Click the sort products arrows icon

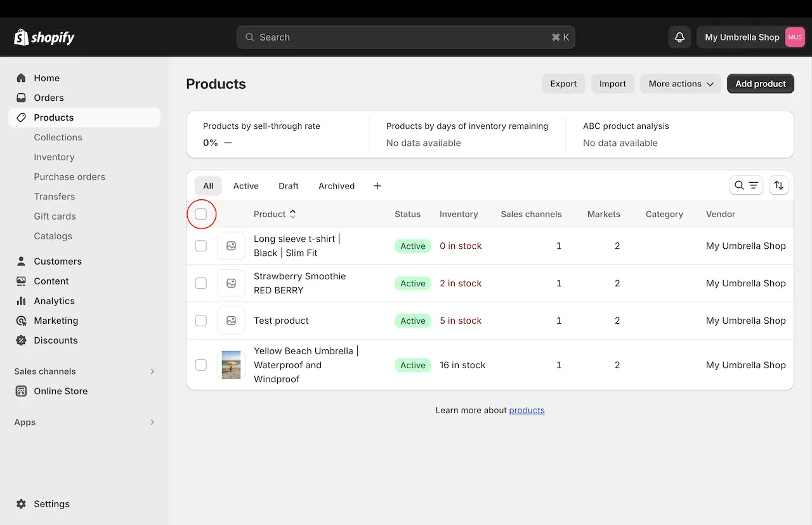pyautogui.click(x=779, y=185)
